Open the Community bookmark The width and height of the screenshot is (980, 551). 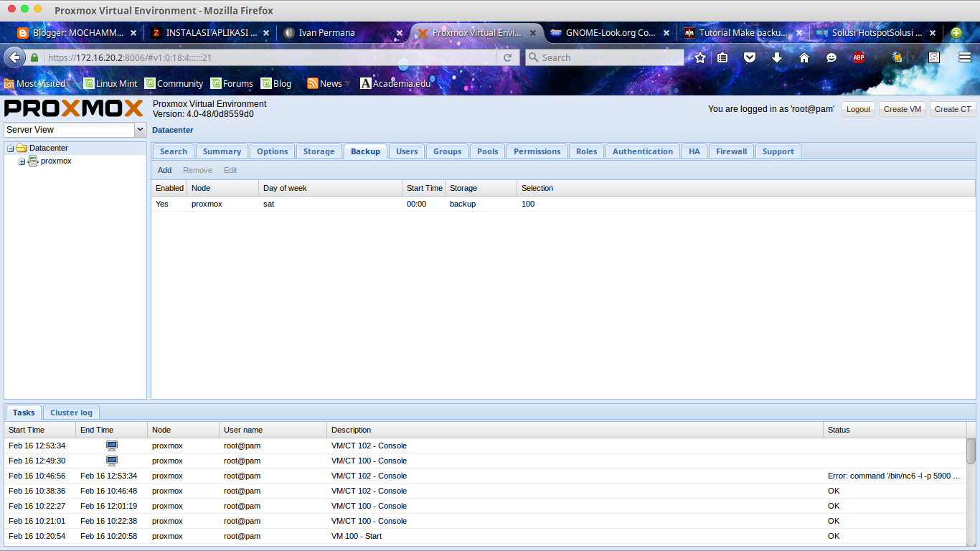[174, 83]
